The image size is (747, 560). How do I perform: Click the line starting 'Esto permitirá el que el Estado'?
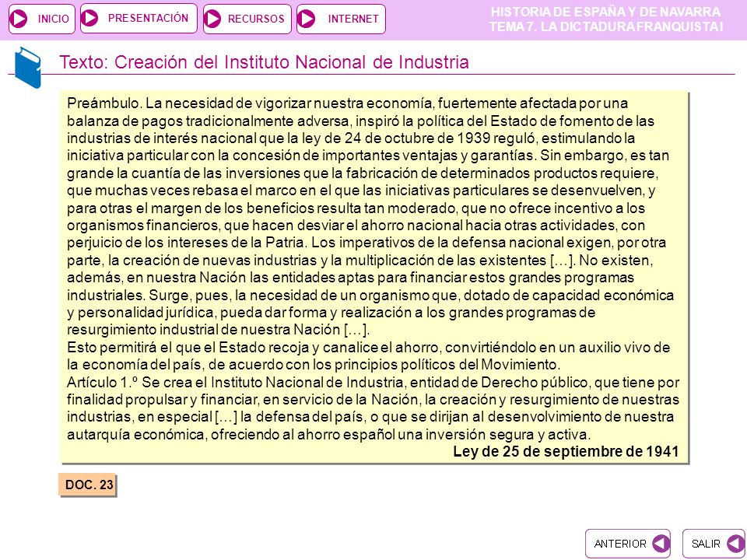click(368, 348)
